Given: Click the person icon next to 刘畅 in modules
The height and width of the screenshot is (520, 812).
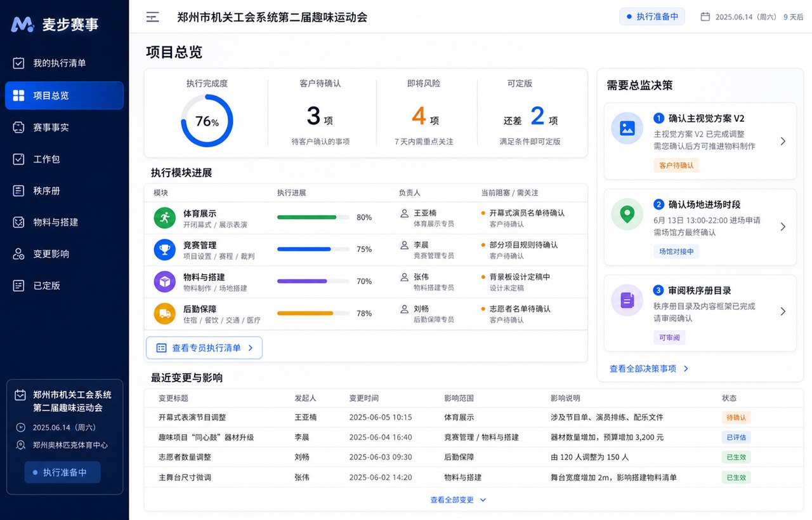Looking at the screenshot, I should click(x=404, y=309).
